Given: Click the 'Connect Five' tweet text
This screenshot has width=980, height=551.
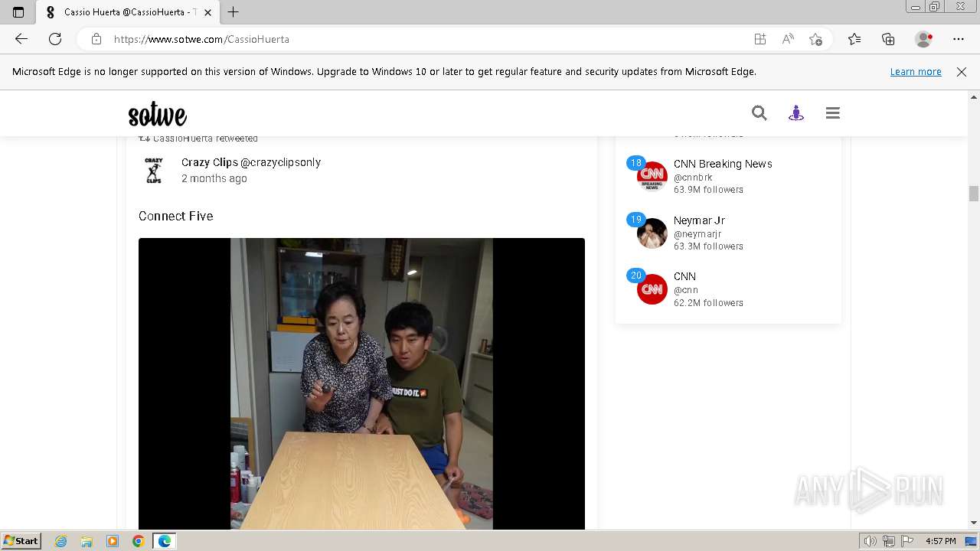Looking at the screenshot, I should tap(176, 216).
